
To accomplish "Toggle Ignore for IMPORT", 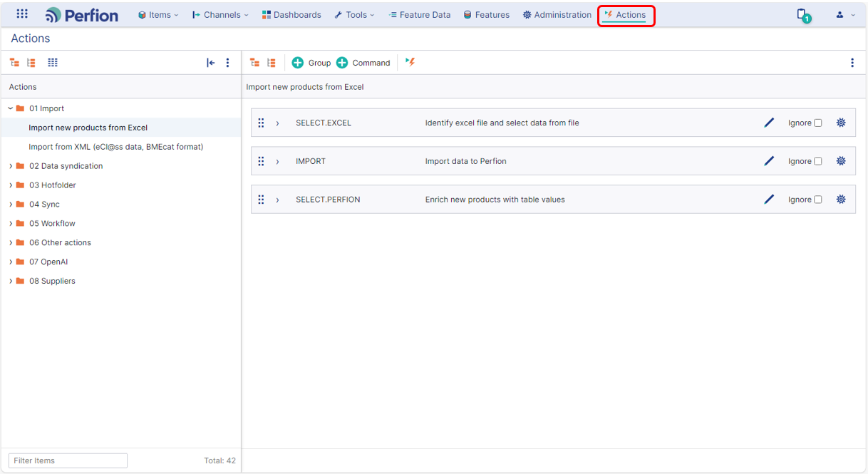I will pyautogui.click(x=818, y=161).
